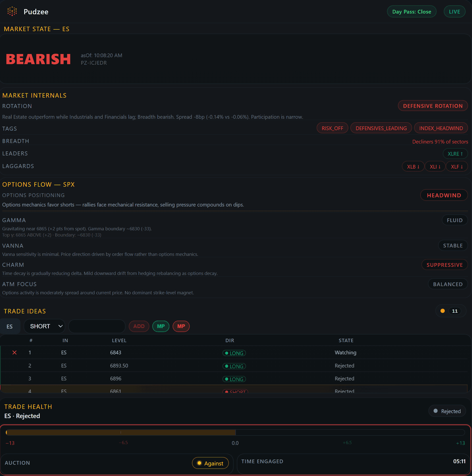Toggle the Against auction setting
Image resolution: width=472 pixels, height=476 pixels.
pyautogui.click(x=211, y=463)
